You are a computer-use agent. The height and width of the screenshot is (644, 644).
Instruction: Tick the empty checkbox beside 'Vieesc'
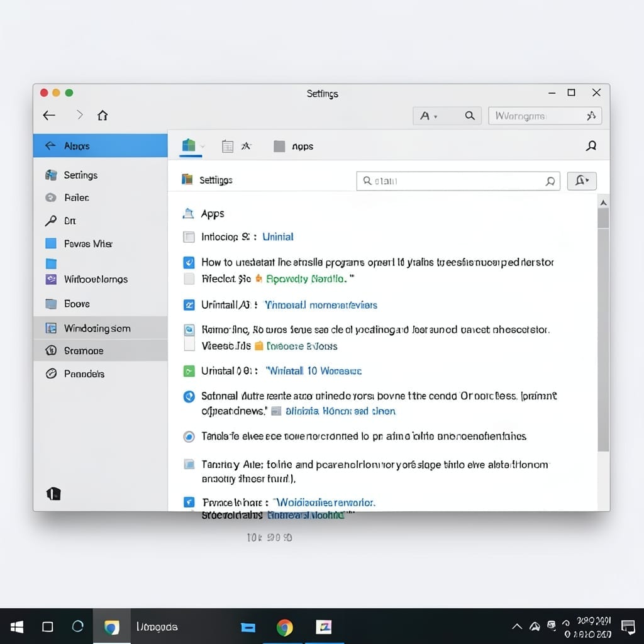coord(189,344)
